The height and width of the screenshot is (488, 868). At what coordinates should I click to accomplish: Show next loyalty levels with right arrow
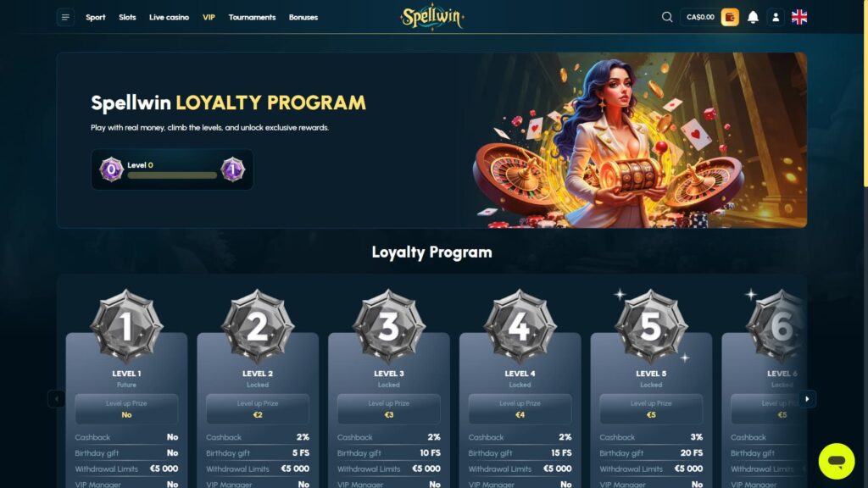807,399
